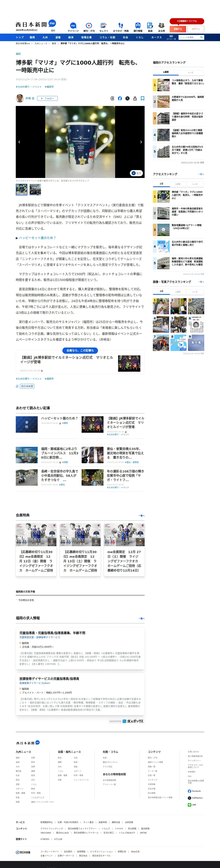The height and width of the screenshot is (868, 220).
Task: Open the footer Facebook link
Action: [x=194, y=791]
